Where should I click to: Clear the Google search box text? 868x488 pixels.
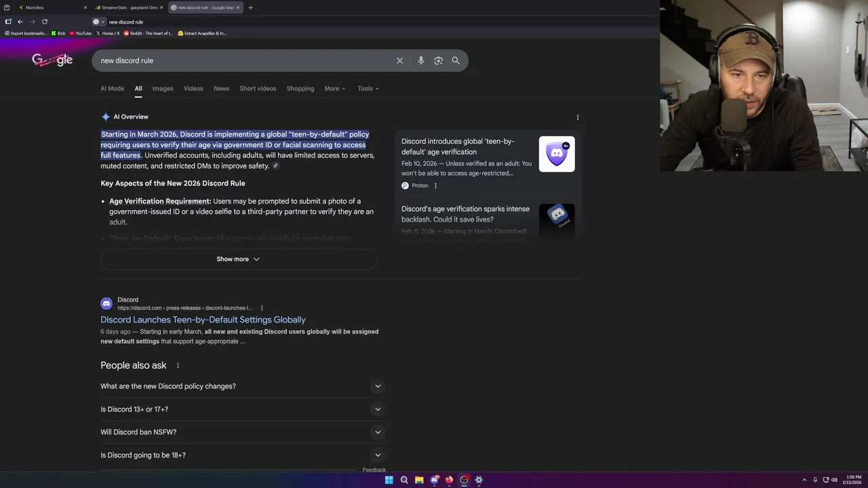pos(399,60)
